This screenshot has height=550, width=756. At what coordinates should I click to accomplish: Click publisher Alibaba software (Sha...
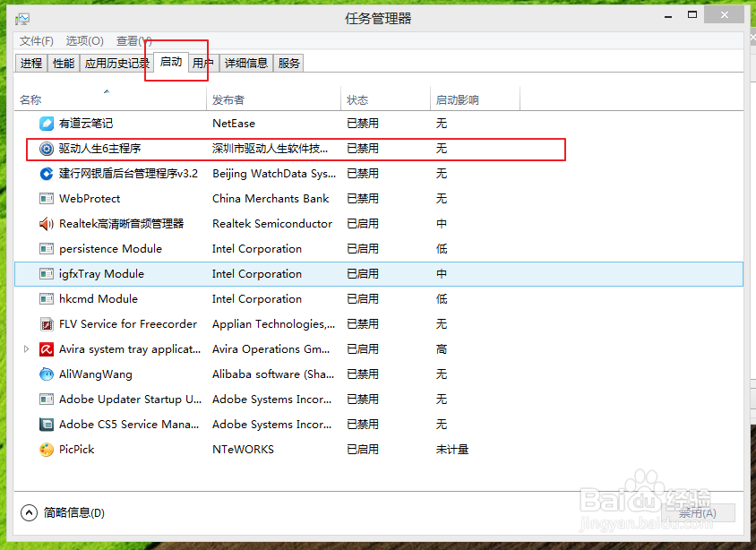tap(273, 374)
